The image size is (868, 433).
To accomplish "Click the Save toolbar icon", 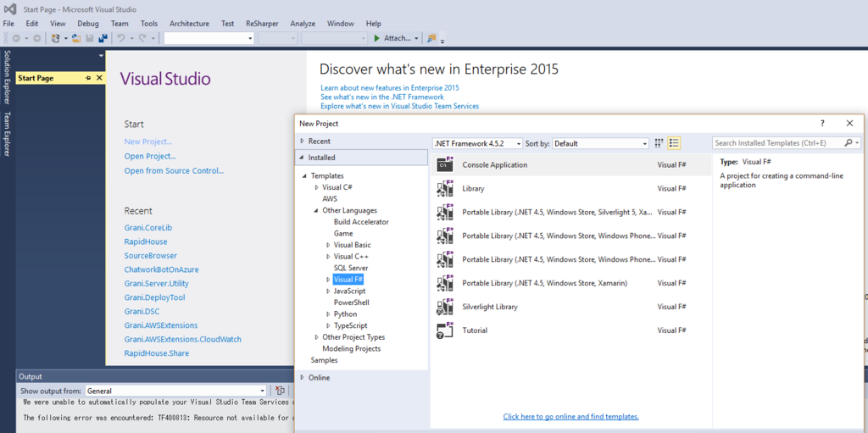I will pos(89,38).
